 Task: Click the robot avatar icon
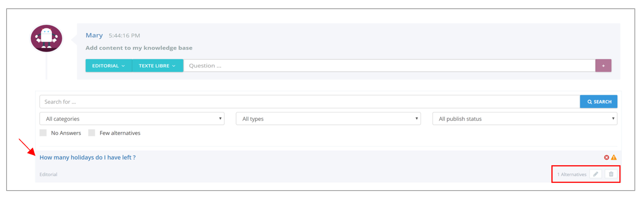click(x=46, y=38)
